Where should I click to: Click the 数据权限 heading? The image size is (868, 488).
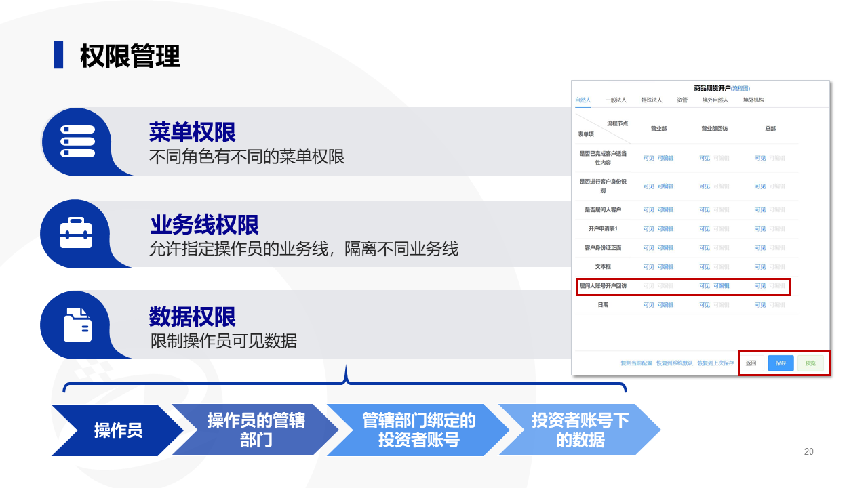tap(193, 316)
